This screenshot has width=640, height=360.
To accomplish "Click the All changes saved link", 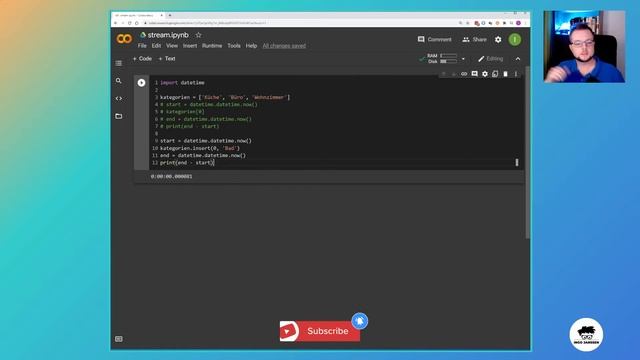I will 284,46.
